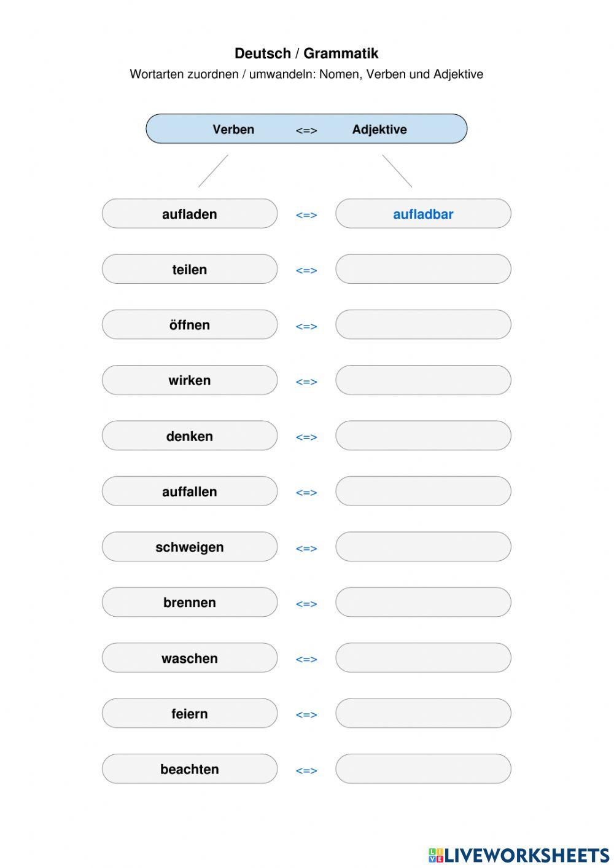Image resolution: width=614 pixels, height=868 pixels.
Task: Click the Deutsch / Grammatik title
Action: click(306, 53)
